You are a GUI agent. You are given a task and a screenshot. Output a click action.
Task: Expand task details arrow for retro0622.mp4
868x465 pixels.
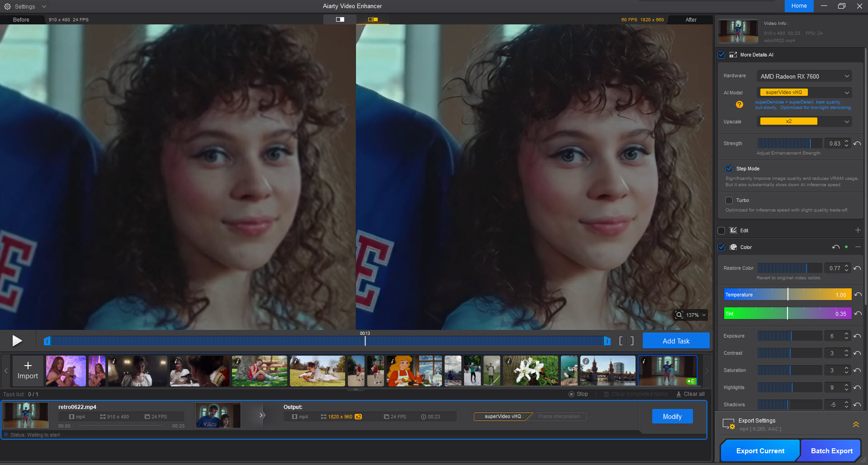(x=261, y=415)
